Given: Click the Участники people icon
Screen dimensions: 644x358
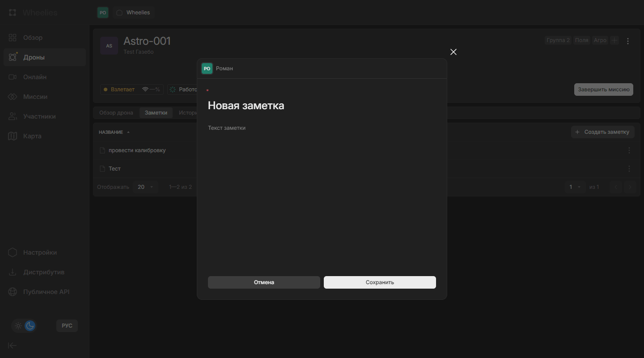Looking at the screenshot, I should pos(13,116).
